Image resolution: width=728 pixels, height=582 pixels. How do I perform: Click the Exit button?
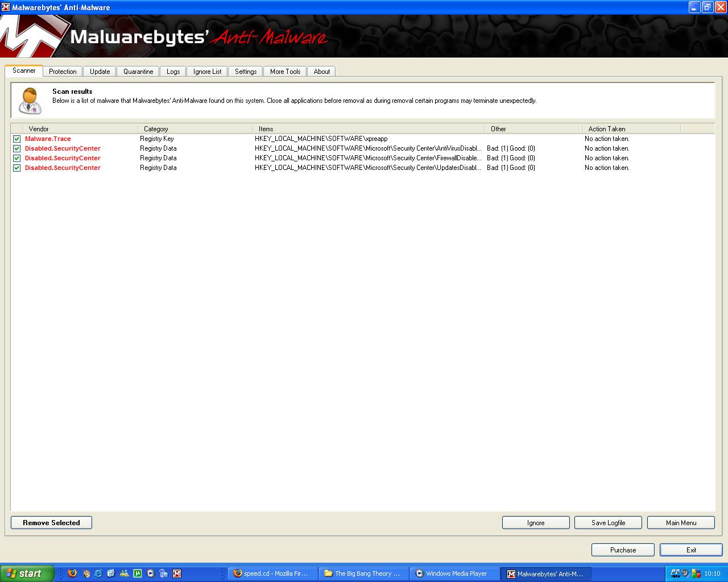coord(691,550)
